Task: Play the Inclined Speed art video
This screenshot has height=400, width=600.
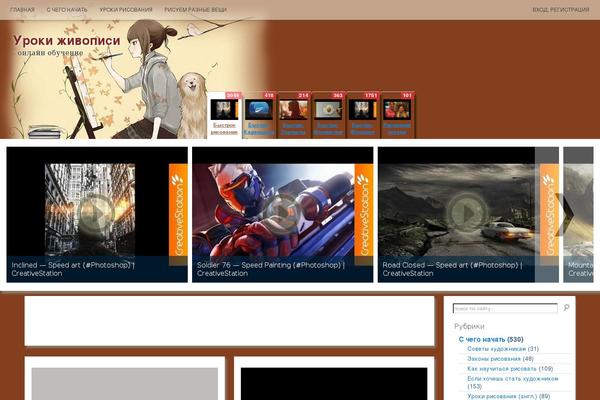Action: click(96, 213)
